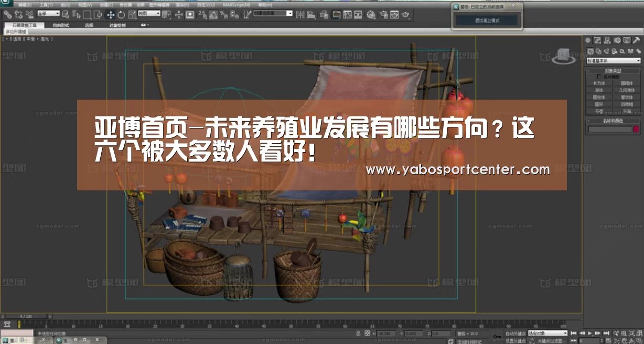Click the 退出孤立模式 button

pyautogui.click(x=487, y=20)
